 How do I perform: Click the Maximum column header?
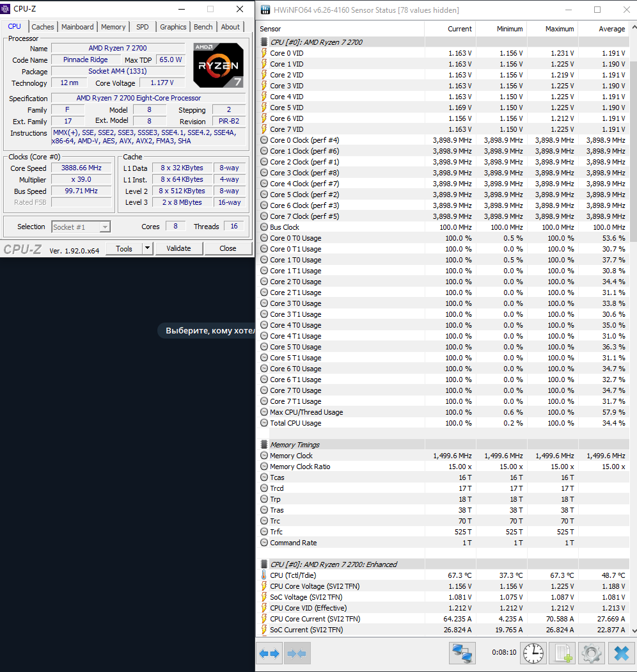(x=553, y=29)
